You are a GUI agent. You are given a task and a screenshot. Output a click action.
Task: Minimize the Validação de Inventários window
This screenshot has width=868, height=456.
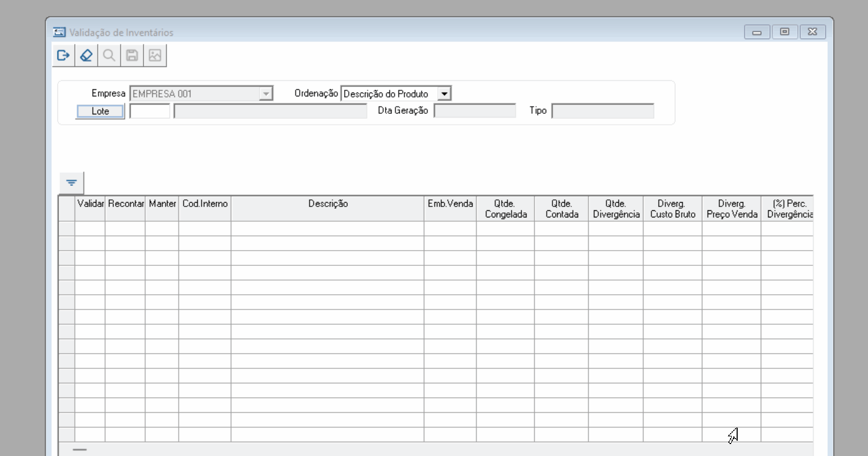pyautogui.click(x=757, y=32)
